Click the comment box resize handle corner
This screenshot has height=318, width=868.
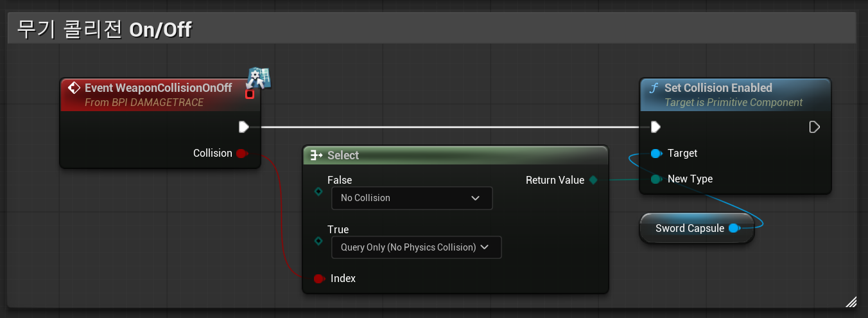point(851,301)
